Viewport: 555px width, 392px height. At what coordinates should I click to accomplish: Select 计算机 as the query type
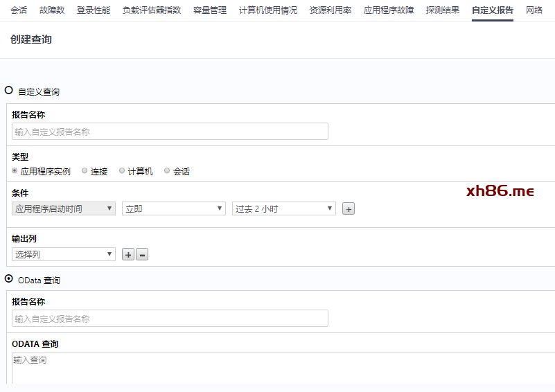click(122, 171)
